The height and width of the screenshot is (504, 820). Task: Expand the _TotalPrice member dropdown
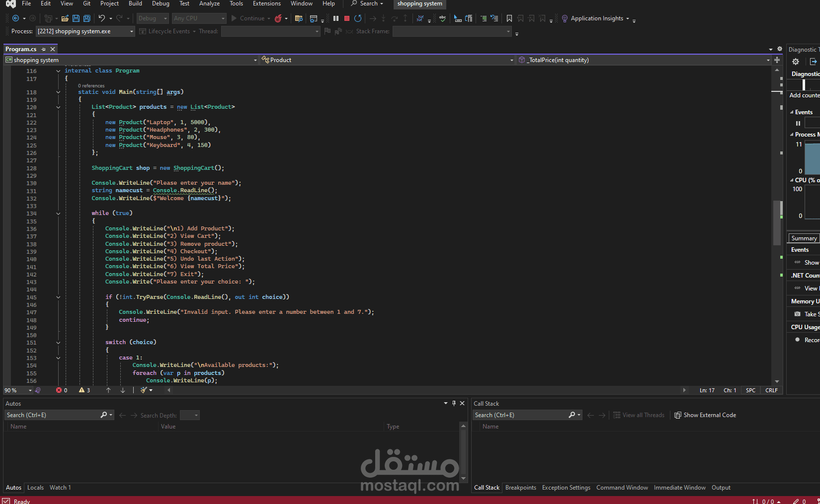click(768, 60)
